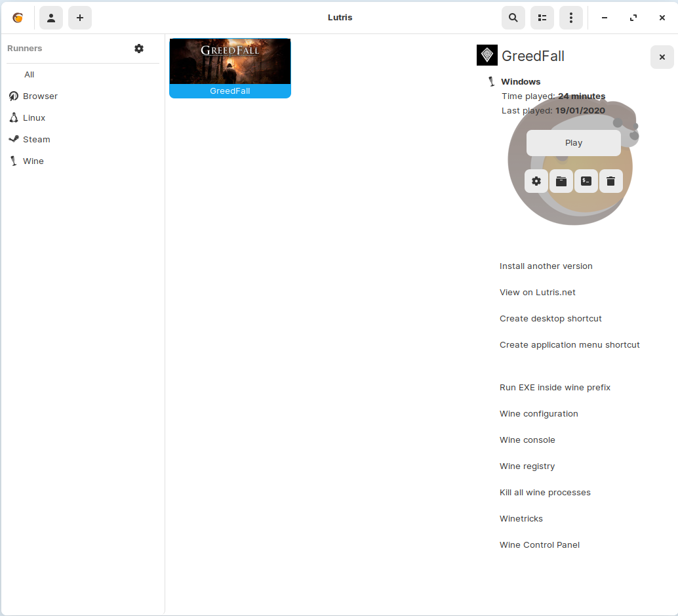This screenshot has height=616, width=678.
Task: Open the user account menu icon
Action: [x=51, y=18]
